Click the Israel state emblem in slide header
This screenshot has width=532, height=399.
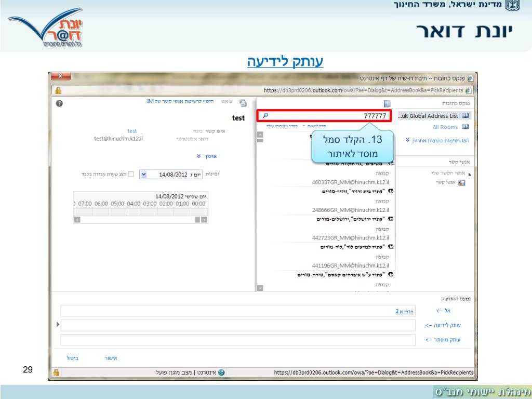point(513,5)
